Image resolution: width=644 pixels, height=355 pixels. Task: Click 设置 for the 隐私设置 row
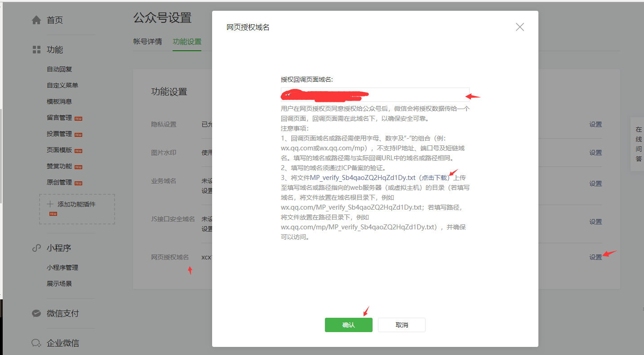click(595, 124)
